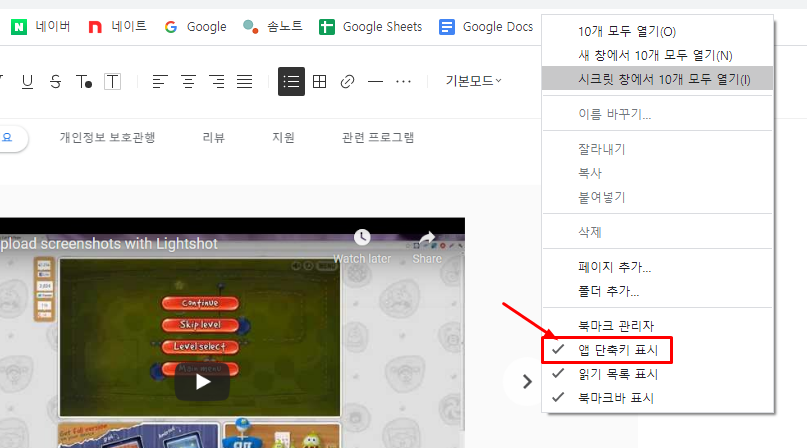Open text background box tool
The width and height of the screenshot is (807, 448).
[x=112, y=81]
